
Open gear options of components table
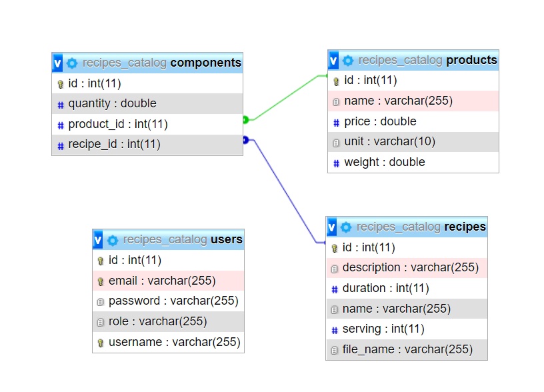pos(72,63)
